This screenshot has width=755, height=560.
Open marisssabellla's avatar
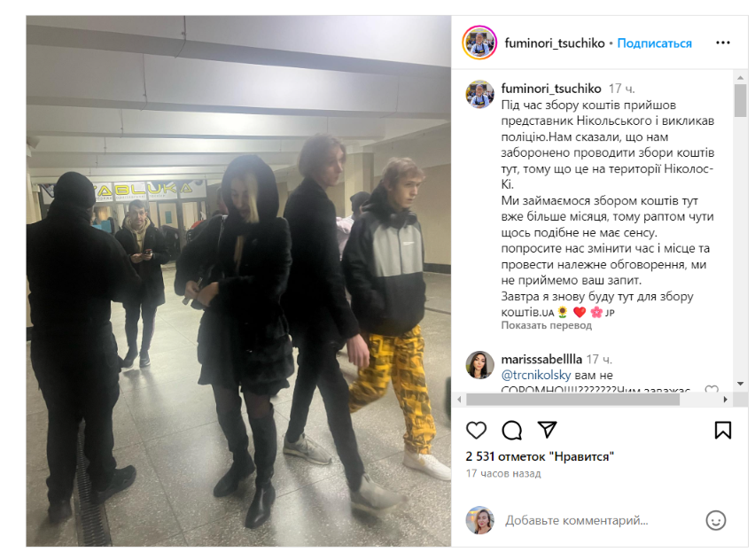[479, 365]
